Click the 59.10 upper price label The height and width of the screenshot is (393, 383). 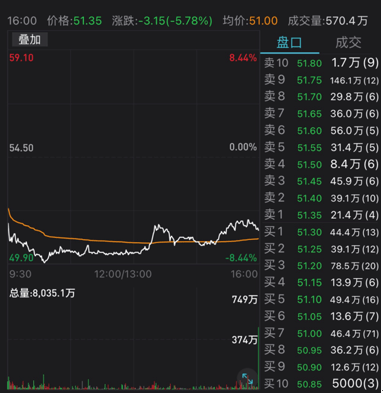[x=21, y=58]
